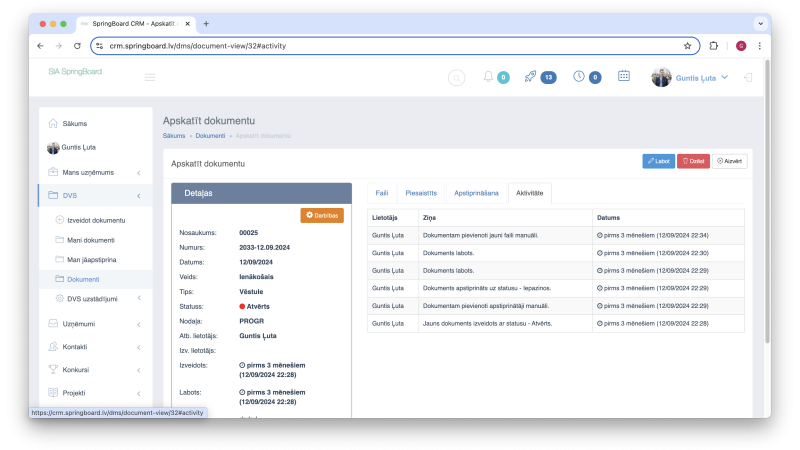Click the red Dzēst button
This screenshot has width=800, height=450.
click(x=693, y=161)
